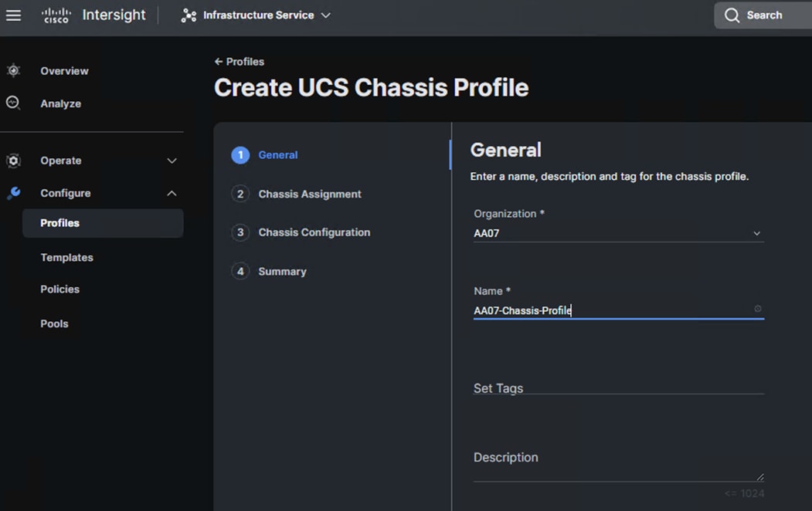Click the General section heading
This screenshot has height=511, width=812.
click(505, 150)
